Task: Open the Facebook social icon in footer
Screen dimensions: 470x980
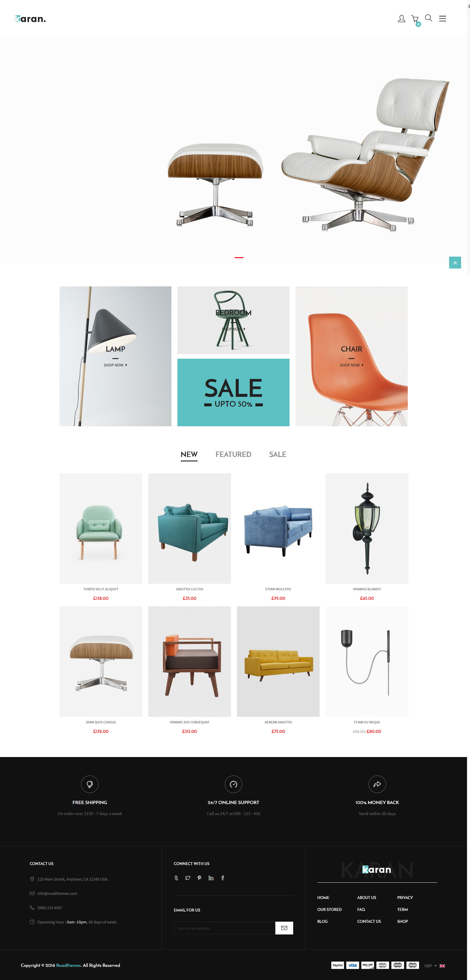Action: tap(222, 878)
